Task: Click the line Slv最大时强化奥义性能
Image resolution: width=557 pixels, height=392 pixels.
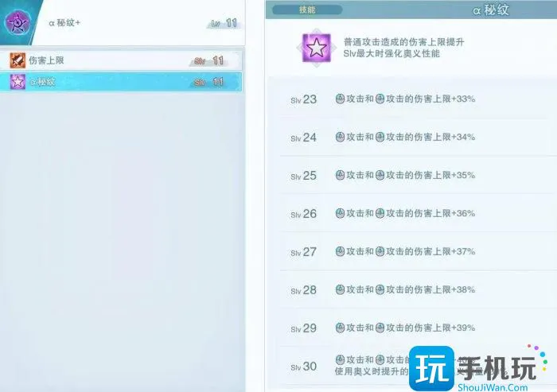Action: [x=391, y=54]
